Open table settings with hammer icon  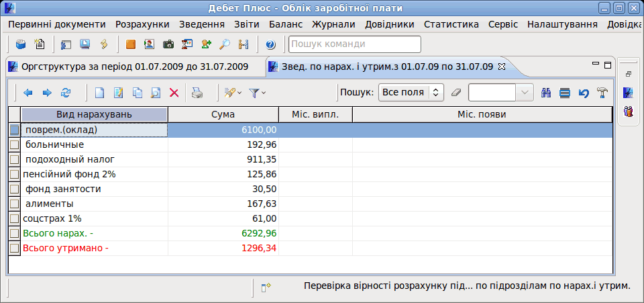click(x=602, y=93)
